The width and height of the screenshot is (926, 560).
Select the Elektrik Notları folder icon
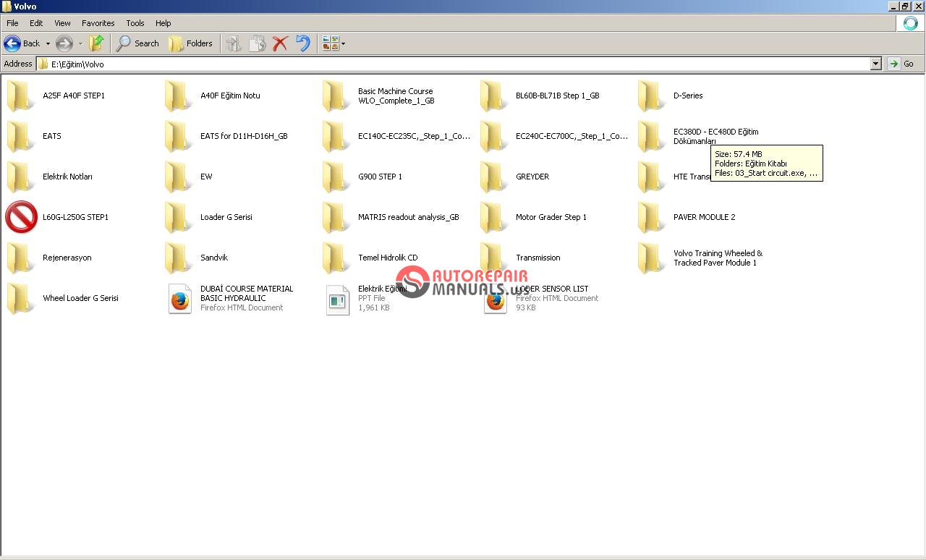point(20,177)
